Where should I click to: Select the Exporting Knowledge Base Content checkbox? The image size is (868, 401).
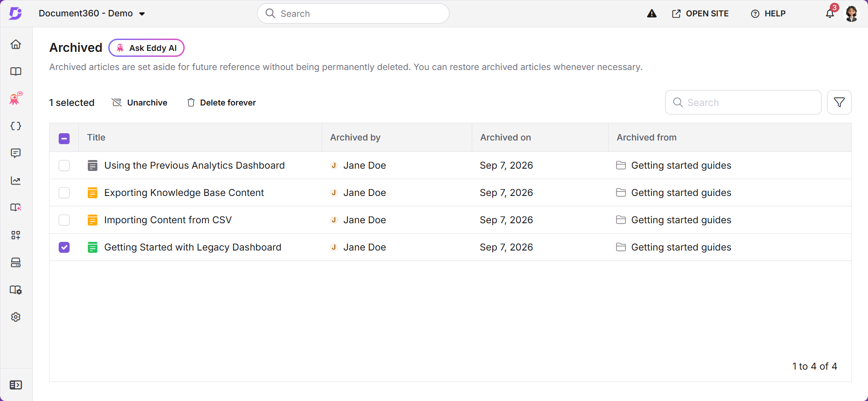pyautogui.click(x=64, y=193)
